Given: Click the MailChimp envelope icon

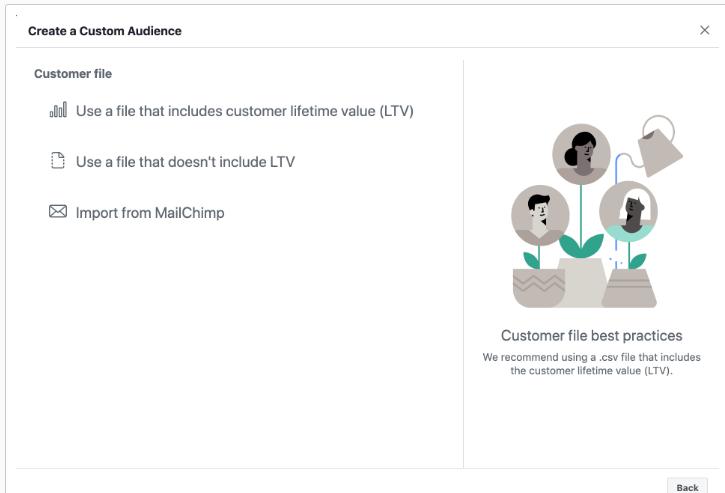Looking at the screenshot, I should (58, 211).
